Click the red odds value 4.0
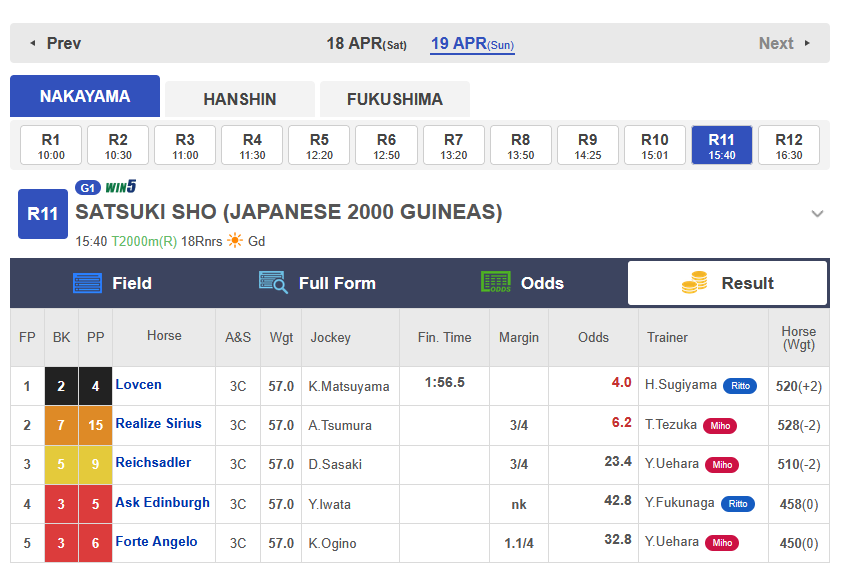 click(x=621, y=383)
